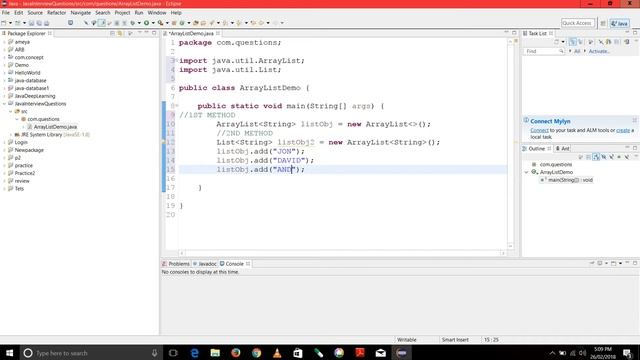Toggle Sort alphabetically in Outline toolbar

tap(596, 157)
